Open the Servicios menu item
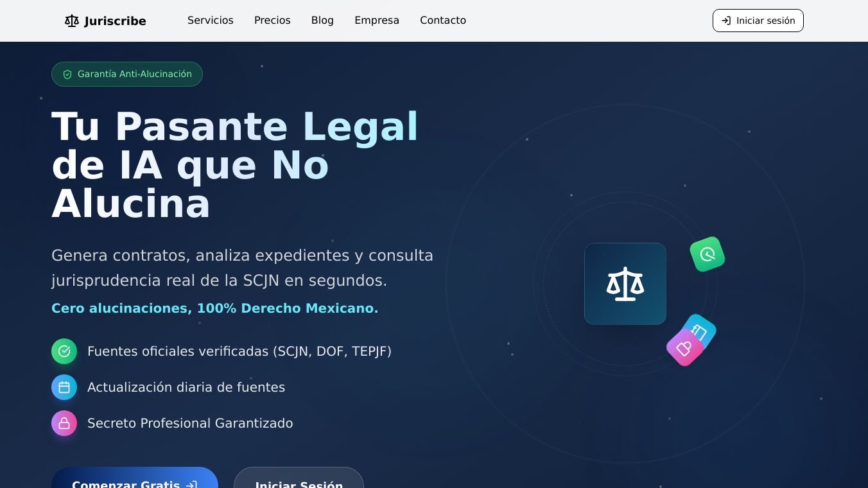This screenshot has width=868, height=488. coord(211,21)
